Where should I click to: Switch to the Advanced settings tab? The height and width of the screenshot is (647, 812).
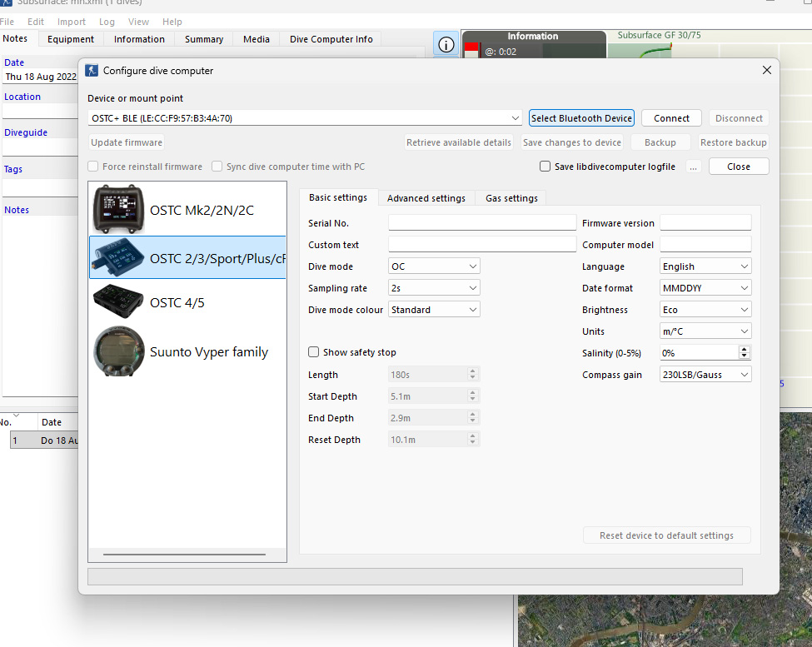[426, 198]
